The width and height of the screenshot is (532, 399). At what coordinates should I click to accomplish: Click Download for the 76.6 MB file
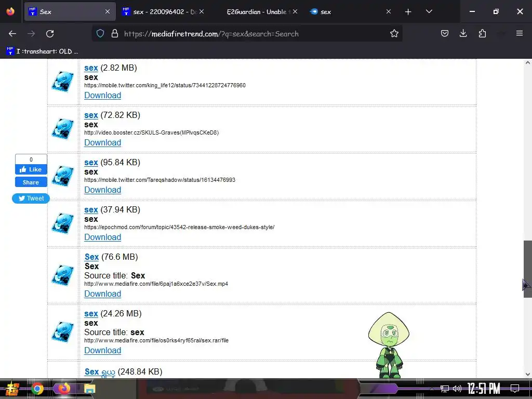[x=102, y=294]
